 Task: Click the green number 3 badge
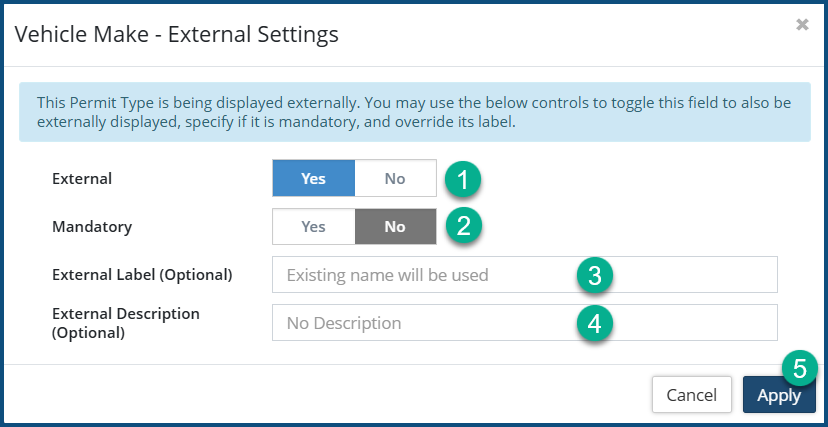[594, 275]
